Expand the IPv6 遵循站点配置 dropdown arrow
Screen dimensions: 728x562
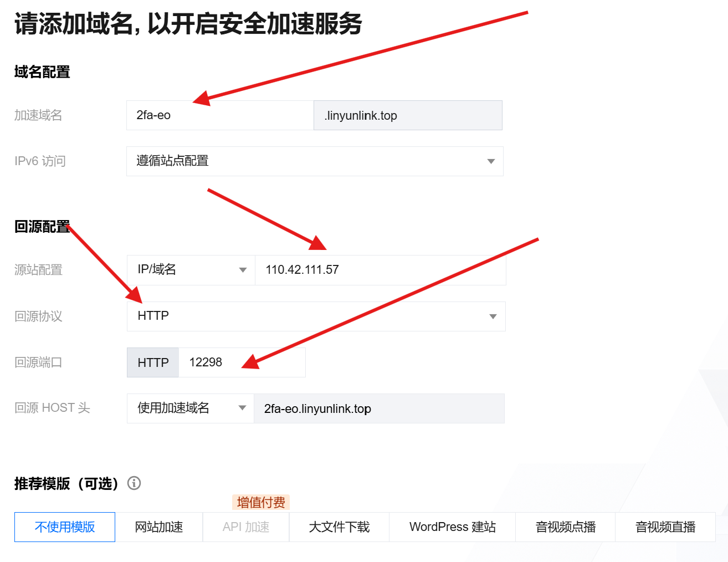pos(490,161)
